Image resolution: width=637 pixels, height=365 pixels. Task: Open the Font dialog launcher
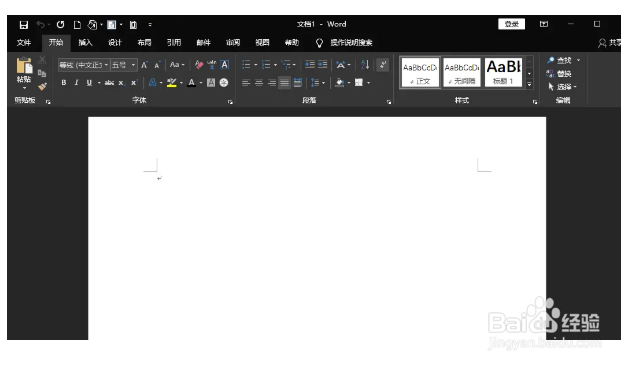pyautogui.click(x=230, y=102)
